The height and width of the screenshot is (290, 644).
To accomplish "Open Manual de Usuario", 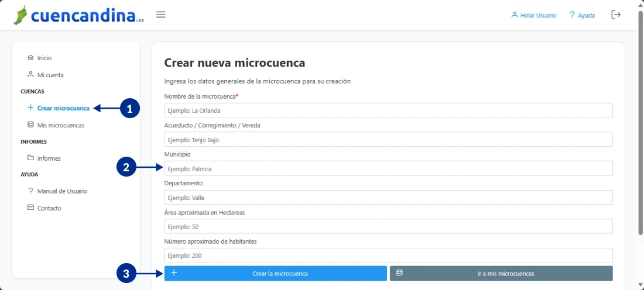I will [61, 191].
